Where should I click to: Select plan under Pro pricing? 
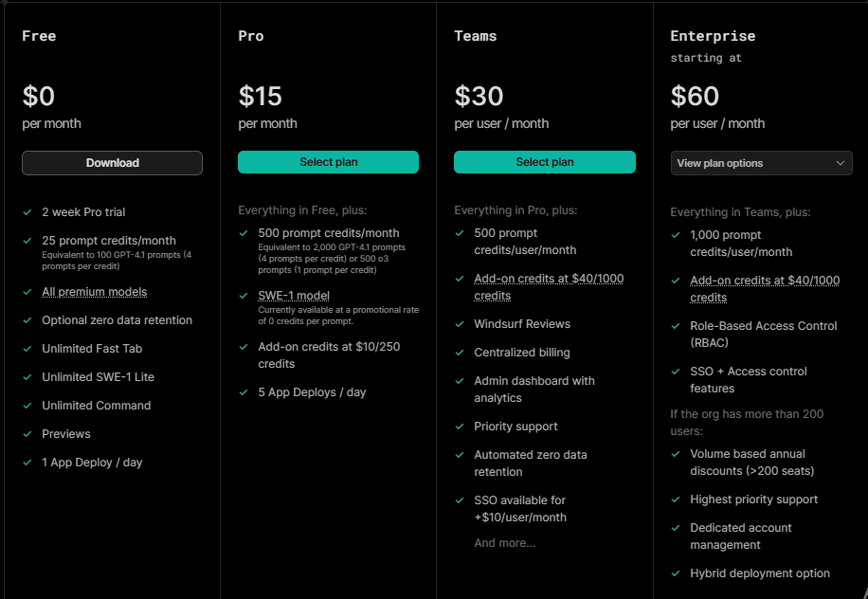(328, 162)
